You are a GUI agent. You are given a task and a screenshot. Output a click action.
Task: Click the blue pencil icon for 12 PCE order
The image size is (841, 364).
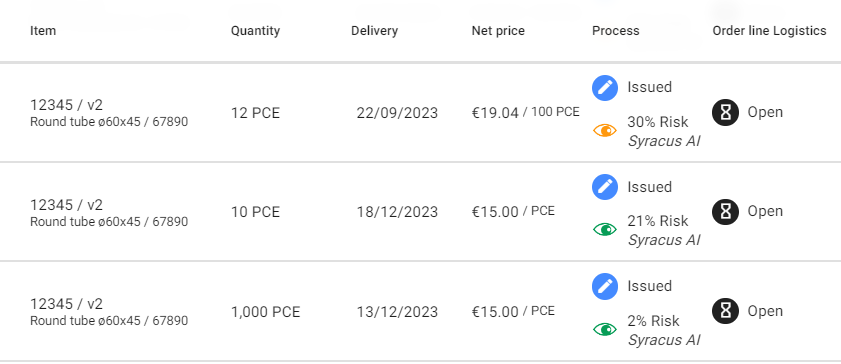605,88
